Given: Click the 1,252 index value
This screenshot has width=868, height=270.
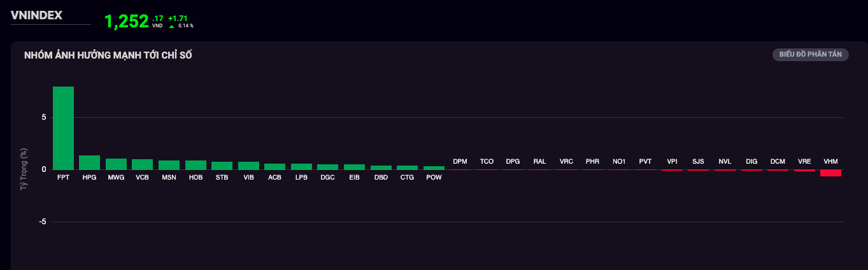Looking at the screenshot, I should point(126,22).
